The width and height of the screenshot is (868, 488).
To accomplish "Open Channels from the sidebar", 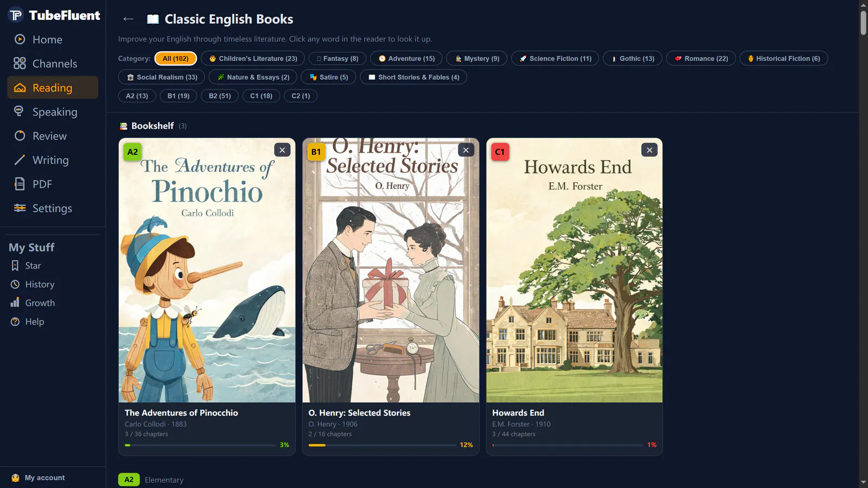I will tap(53, 63).
